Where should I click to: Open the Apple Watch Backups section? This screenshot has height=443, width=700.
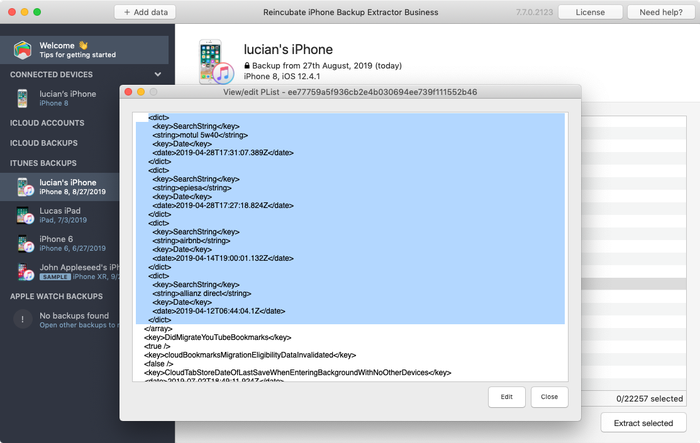56,296
